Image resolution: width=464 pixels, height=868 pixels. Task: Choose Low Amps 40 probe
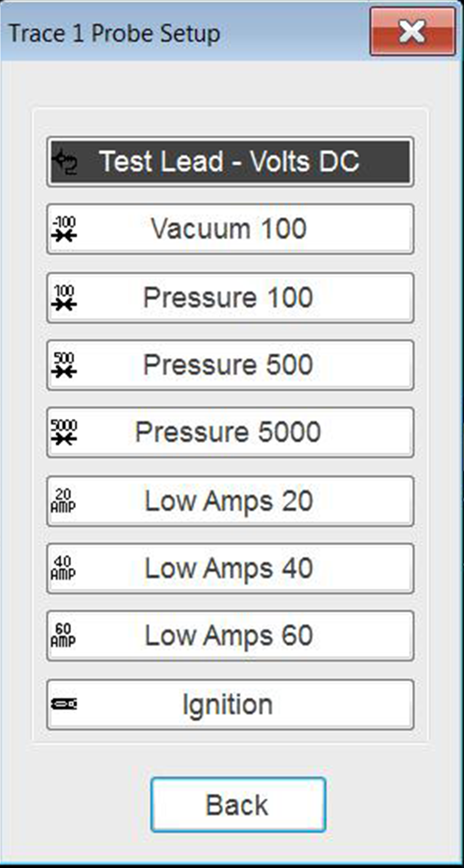229,568
